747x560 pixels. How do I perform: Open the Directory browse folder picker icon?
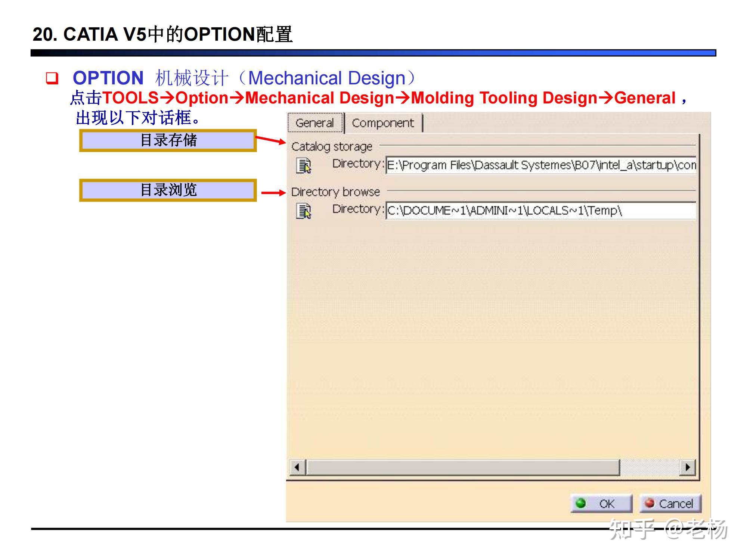tap(304, 211)
